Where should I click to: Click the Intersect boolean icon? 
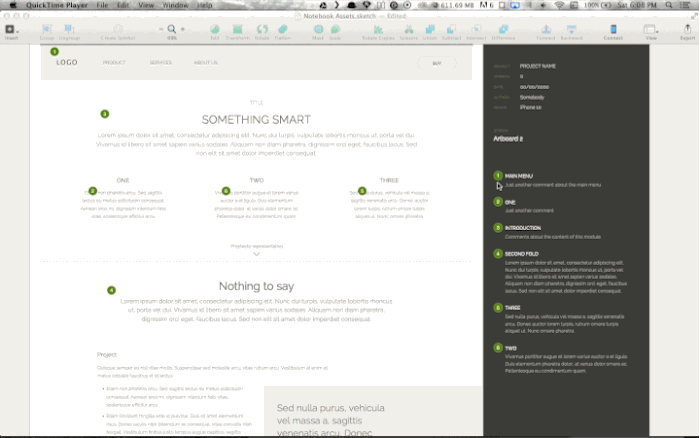(476, 29)
